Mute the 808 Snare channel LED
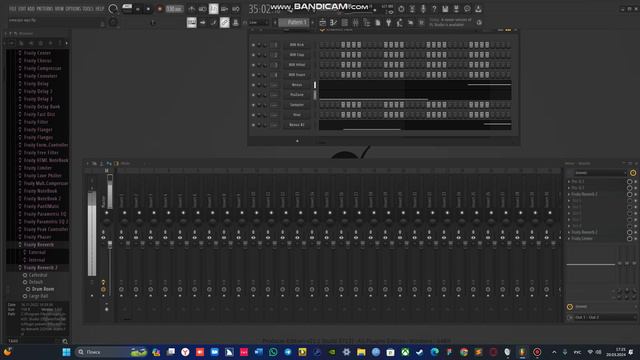Viewport: 640px width, 360px height. click(253, 75)
